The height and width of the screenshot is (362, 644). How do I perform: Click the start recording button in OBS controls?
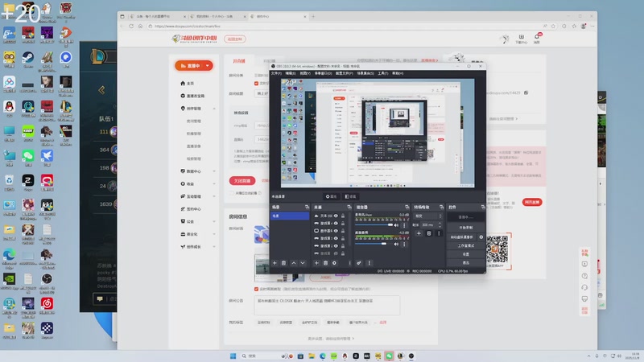pos(466,228)
